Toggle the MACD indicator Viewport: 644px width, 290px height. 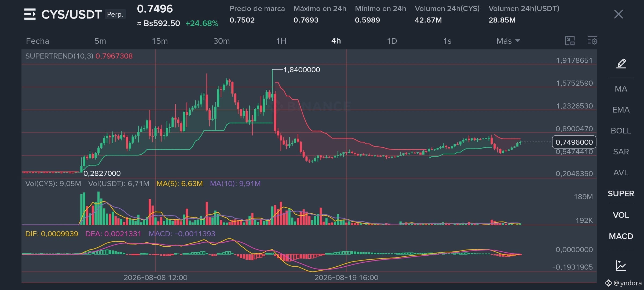[x=621, y=236]
